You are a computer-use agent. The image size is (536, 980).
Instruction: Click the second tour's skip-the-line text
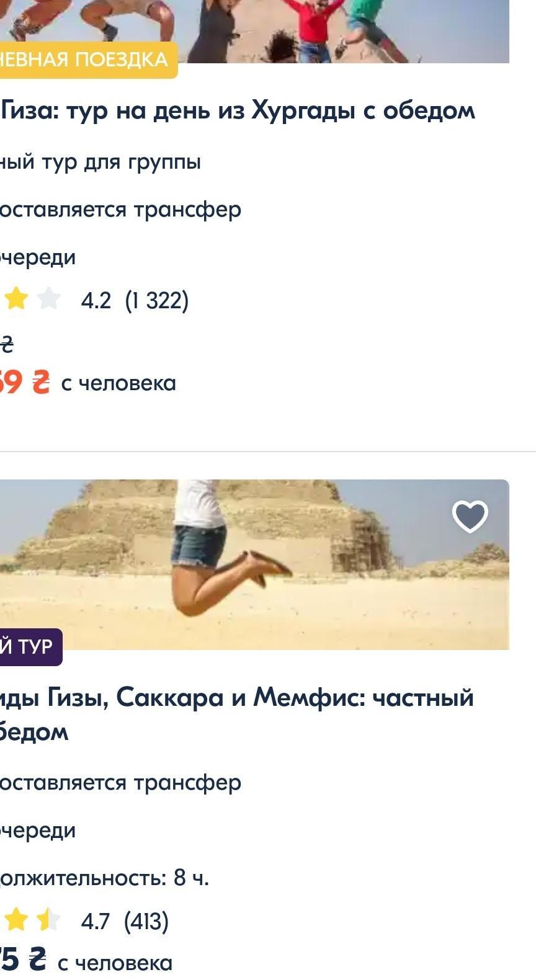[38, 831]
